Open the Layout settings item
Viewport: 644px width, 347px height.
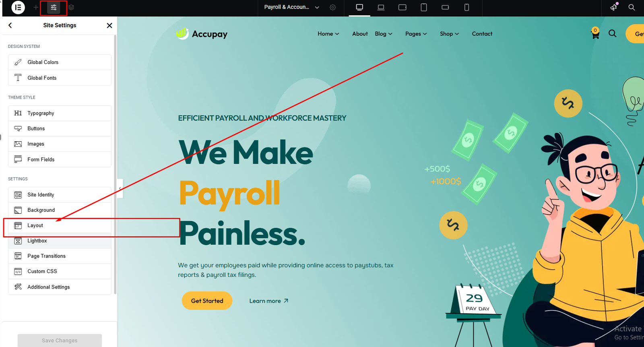[60, 225]
